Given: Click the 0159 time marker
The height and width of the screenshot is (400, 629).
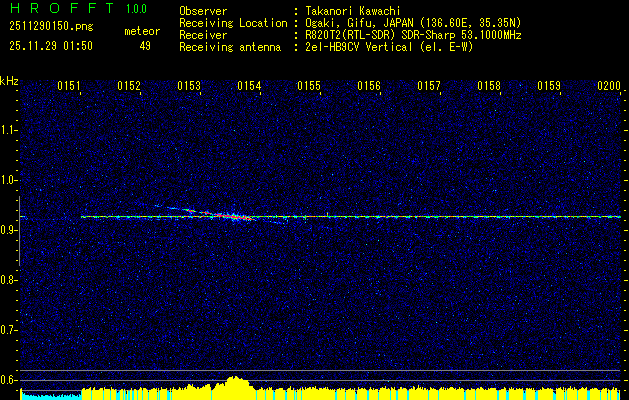Looking at the screenshot, I should [549, 86].
